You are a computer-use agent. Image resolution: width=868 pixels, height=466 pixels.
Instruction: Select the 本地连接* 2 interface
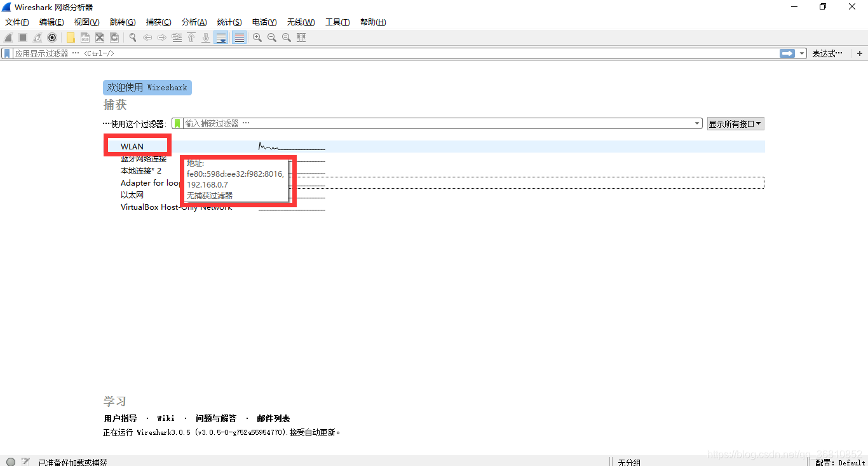pyautogui.click(x=141, y=171)
